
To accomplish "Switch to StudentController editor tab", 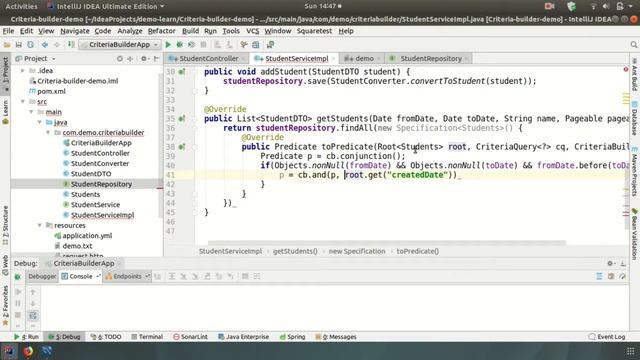I will (208, 59).
